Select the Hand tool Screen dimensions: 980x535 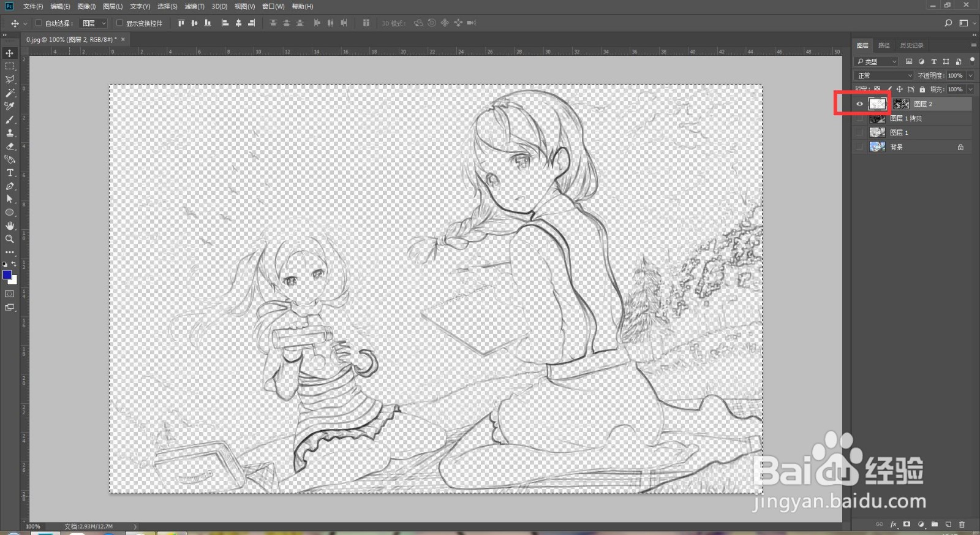10,226
